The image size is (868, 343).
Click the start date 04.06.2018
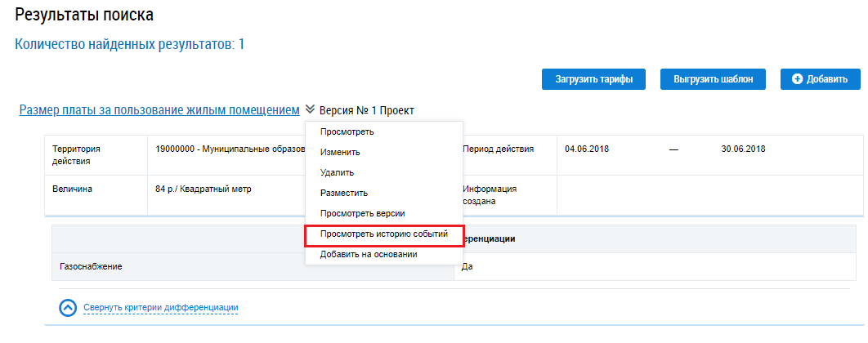coord(586,149)
